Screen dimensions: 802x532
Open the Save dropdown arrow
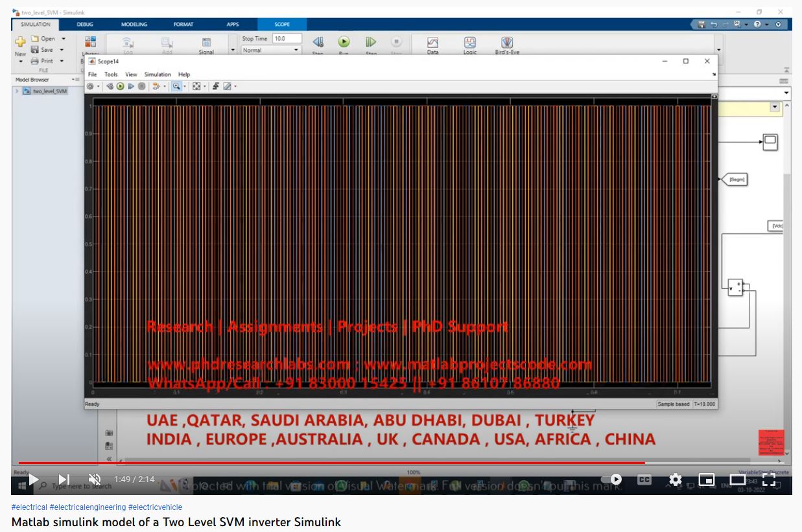click(62, 50)
